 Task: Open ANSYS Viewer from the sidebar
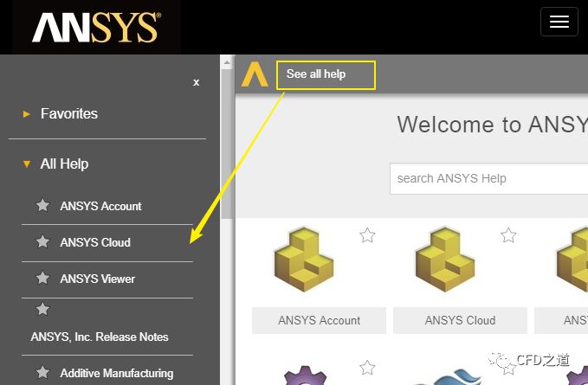(x=98, y=279)
